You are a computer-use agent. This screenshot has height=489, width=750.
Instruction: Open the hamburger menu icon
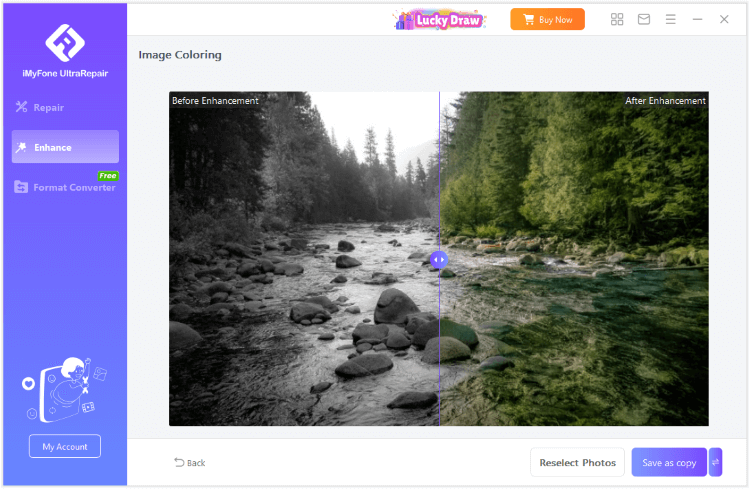671,19
